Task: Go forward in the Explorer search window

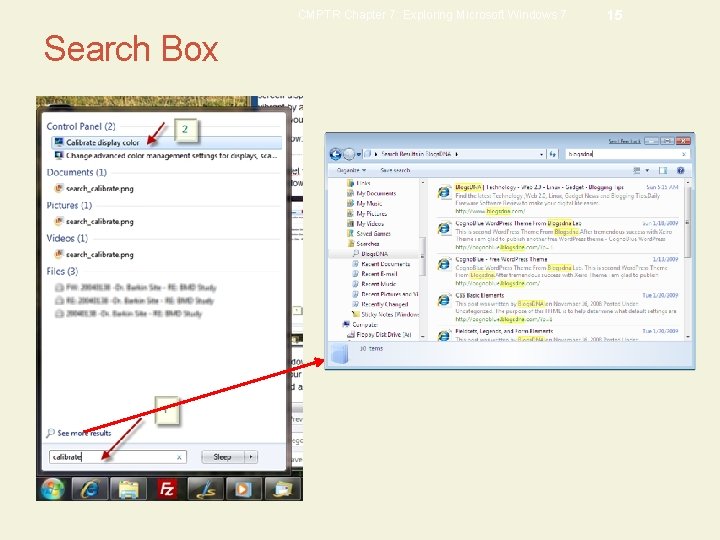Action: click(x=349, y=154)
